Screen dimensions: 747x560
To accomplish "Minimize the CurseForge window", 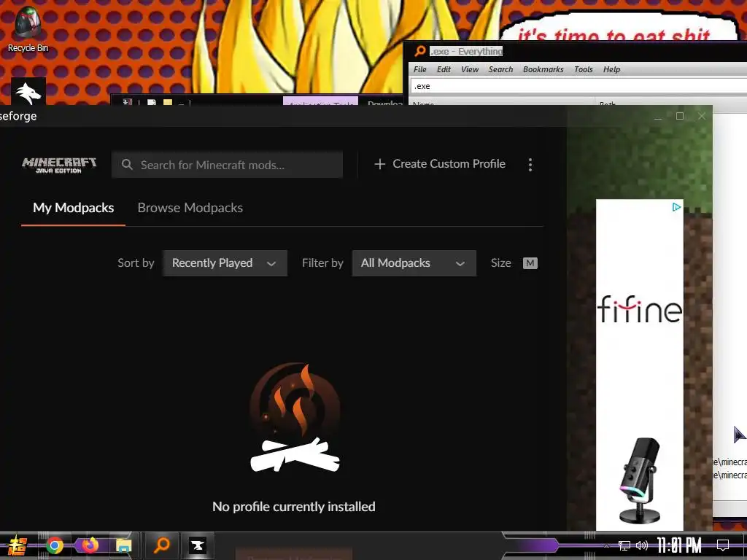I will click(658, 116).
